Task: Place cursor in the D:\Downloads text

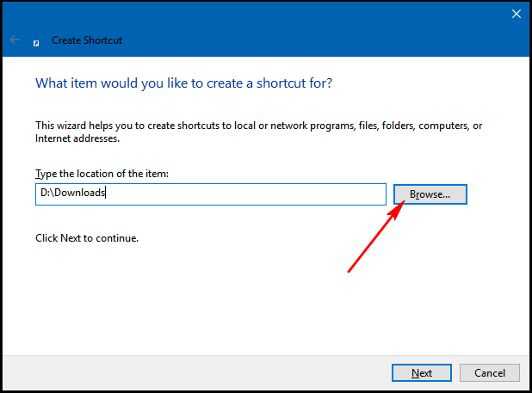Action: [x=72, y=193]
